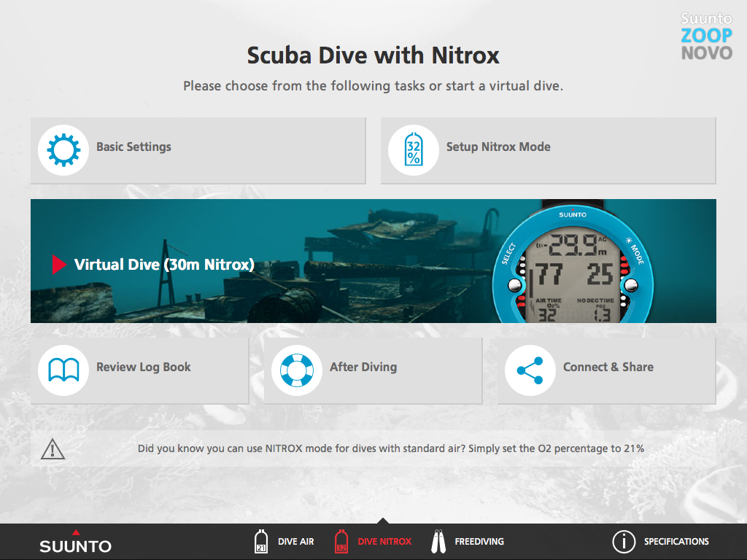
Task: Open the Specifications info icon
Action: coord(624,542)
